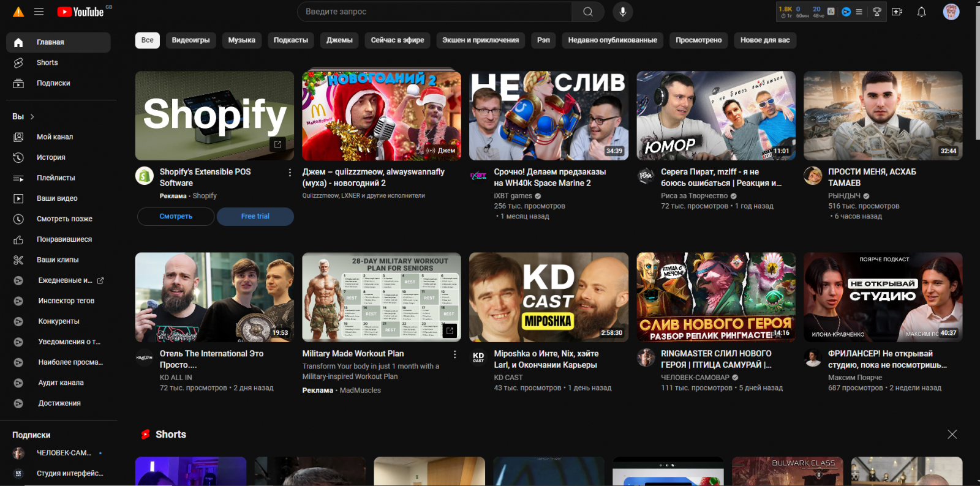The height and width of the screenshot is (486, 980).
Task: Open options menu for Shopify ad
Action: point(290,173)
